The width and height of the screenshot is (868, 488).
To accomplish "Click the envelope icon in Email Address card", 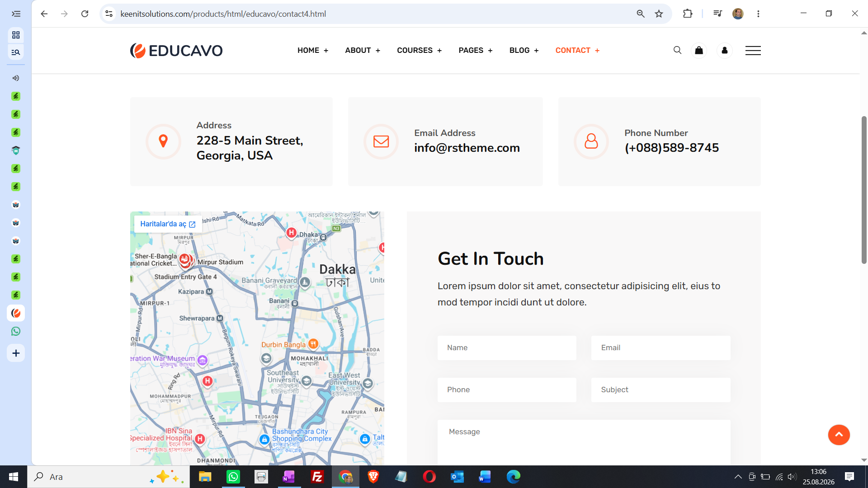I will [381, 141].
